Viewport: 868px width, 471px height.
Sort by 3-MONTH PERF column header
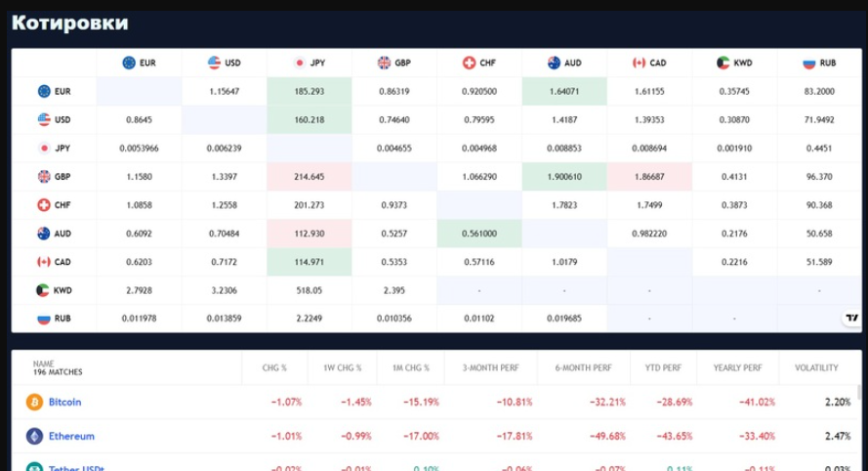[490, 368]
